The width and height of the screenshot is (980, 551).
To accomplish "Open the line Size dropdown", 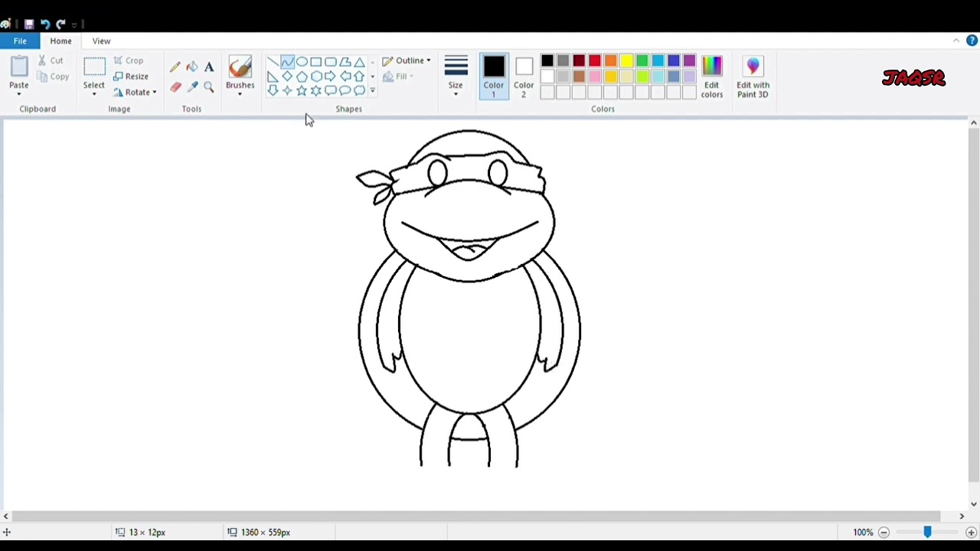I will pos(456,77).
